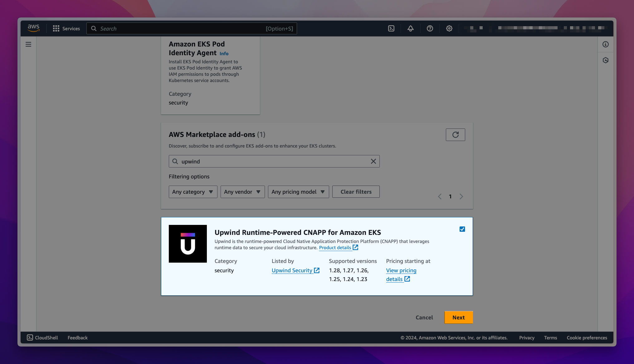Open the notifications bell
634x364 pixels.
(411, 29)
